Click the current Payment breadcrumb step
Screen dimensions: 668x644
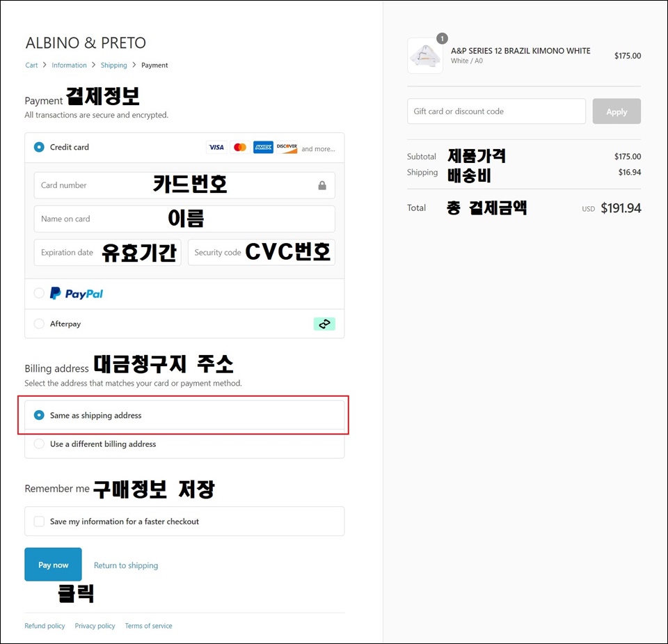click(x=154, y=65)
